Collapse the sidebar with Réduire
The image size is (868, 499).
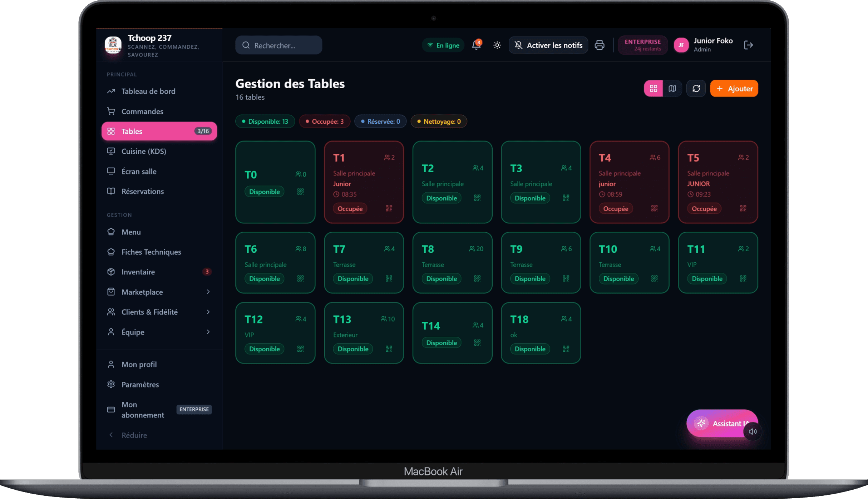[159, 435]
